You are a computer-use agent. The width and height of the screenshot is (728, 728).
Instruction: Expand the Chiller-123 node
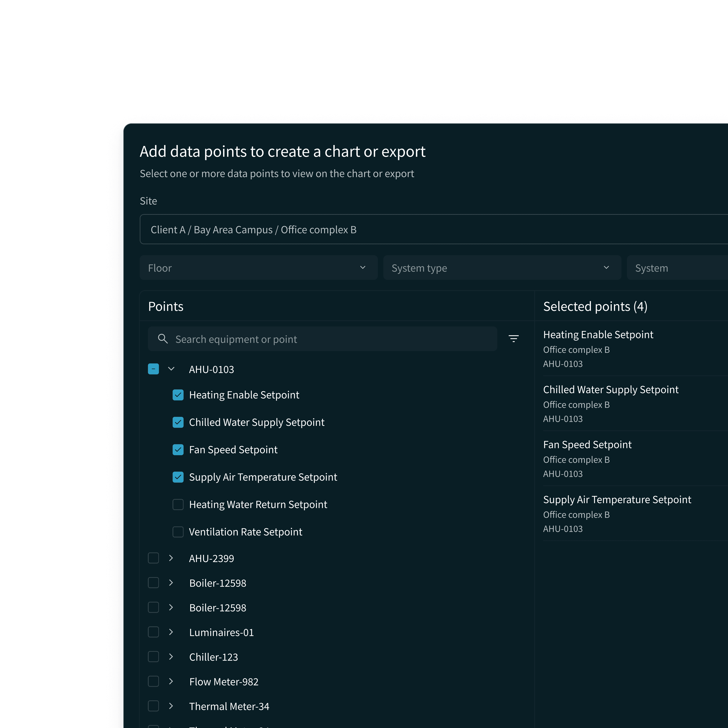[x=171, y=657]
